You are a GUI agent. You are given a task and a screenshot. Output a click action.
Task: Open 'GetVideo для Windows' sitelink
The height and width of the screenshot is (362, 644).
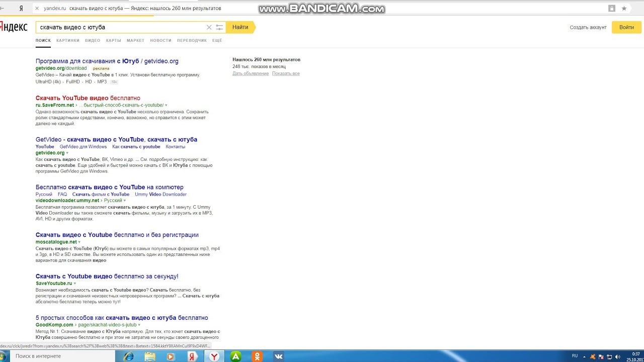click(83, 147)
